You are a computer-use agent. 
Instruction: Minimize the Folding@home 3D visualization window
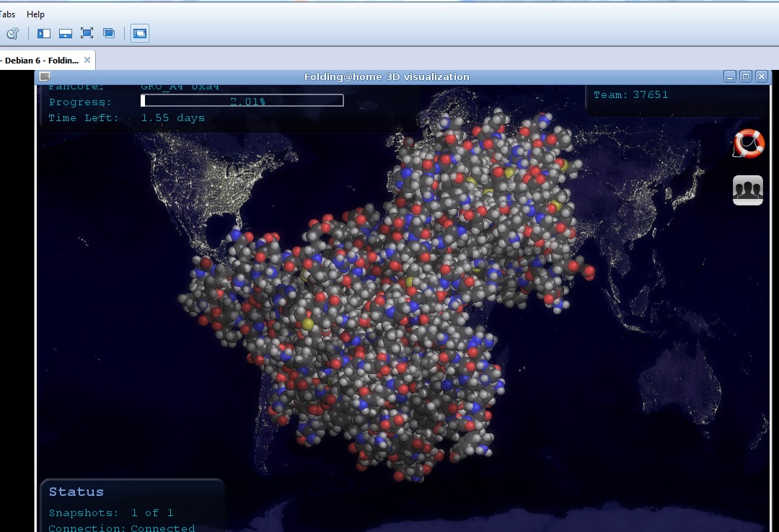(729, 76)
